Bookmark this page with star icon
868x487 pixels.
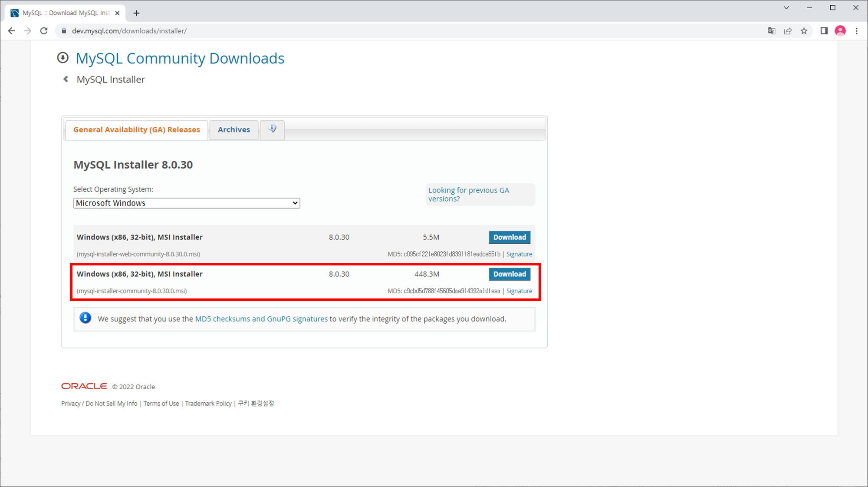[804, 31]
